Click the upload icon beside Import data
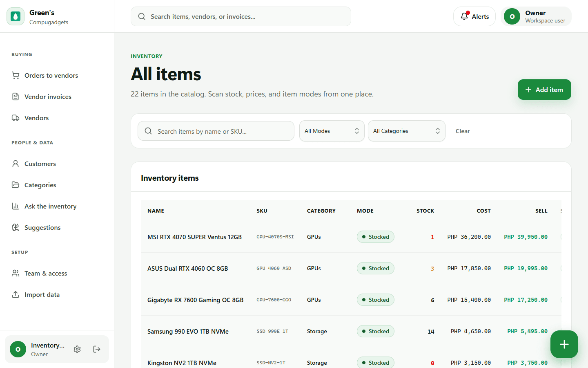This screenshot has height=368, width=588. 16,294
